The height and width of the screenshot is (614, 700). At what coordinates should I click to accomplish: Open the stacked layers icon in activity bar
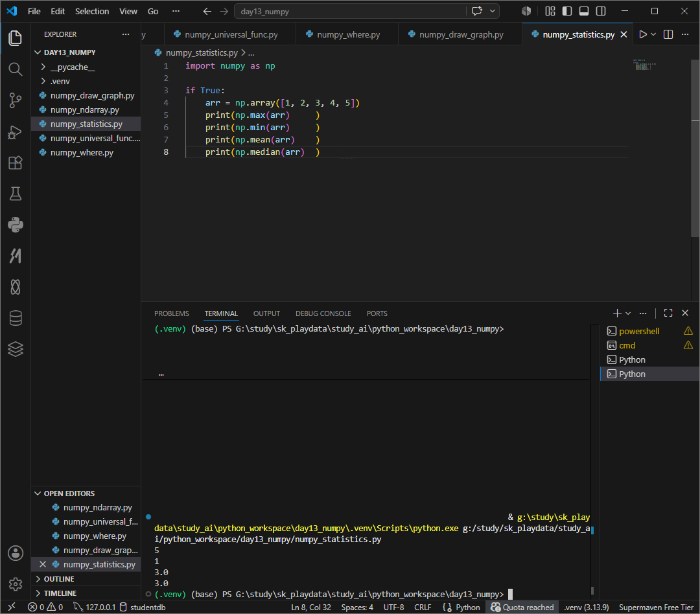click(15, 349)
